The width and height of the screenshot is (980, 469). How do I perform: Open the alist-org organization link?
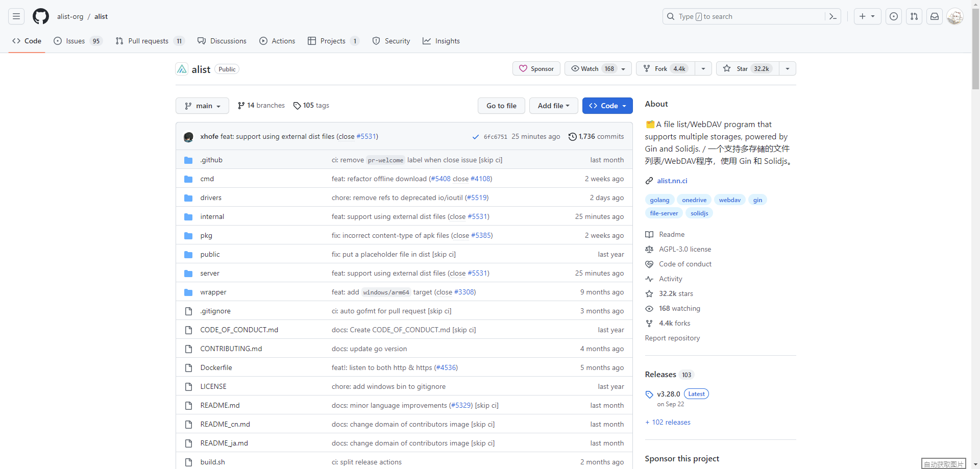(70, 16)
